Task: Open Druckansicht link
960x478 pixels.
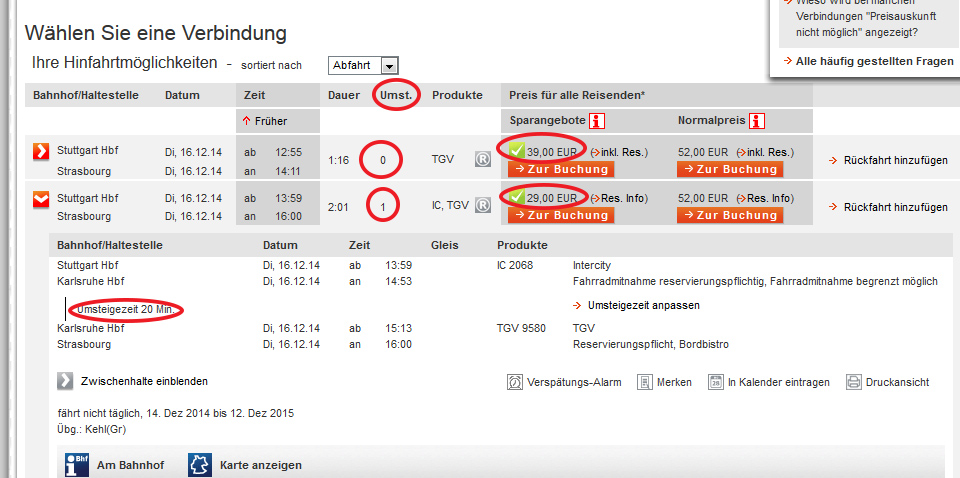Action: click(x=898, y=383)
